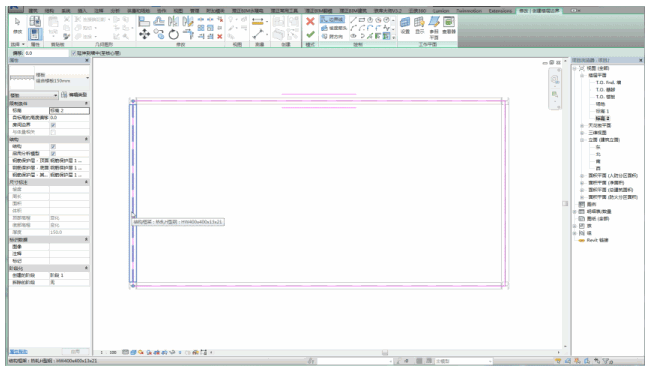Select the Modify arrow tool
Viewport: 651px width, 369px height.
pyautogui.click(x=17, y=25)
